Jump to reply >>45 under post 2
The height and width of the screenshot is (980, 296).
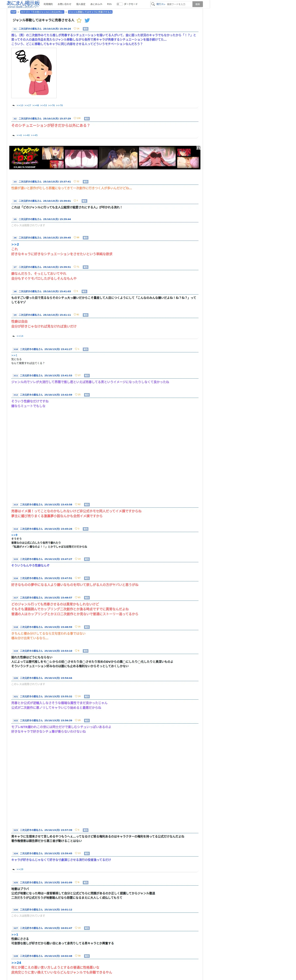coord(34,135)
